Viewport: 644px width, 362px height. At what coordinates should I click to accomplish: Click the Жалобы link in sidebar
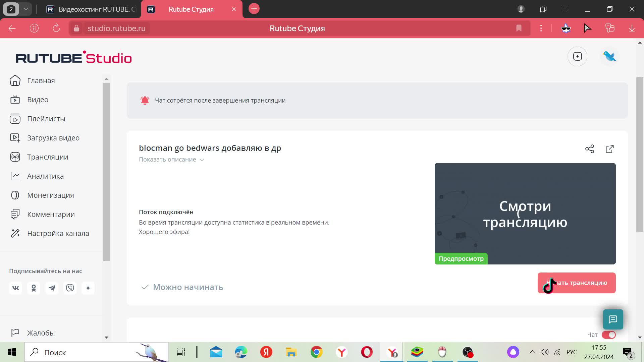(41, 333)
